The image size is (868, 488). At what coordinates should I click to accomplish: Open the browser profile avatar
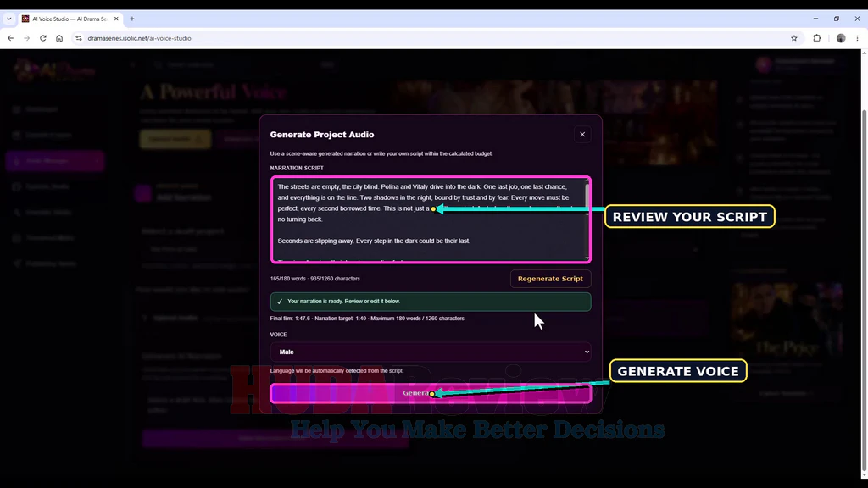coord(841,38)
